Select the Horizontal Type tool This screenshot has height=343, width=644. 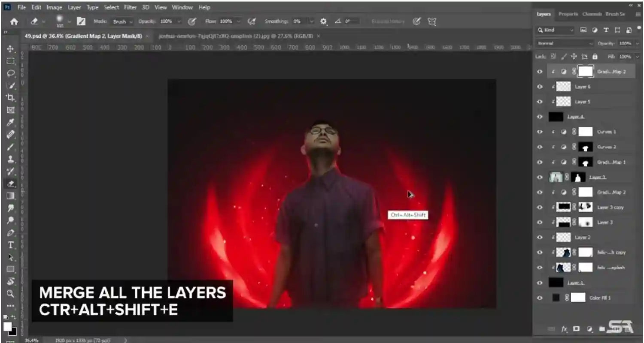[x=10, y=245]
